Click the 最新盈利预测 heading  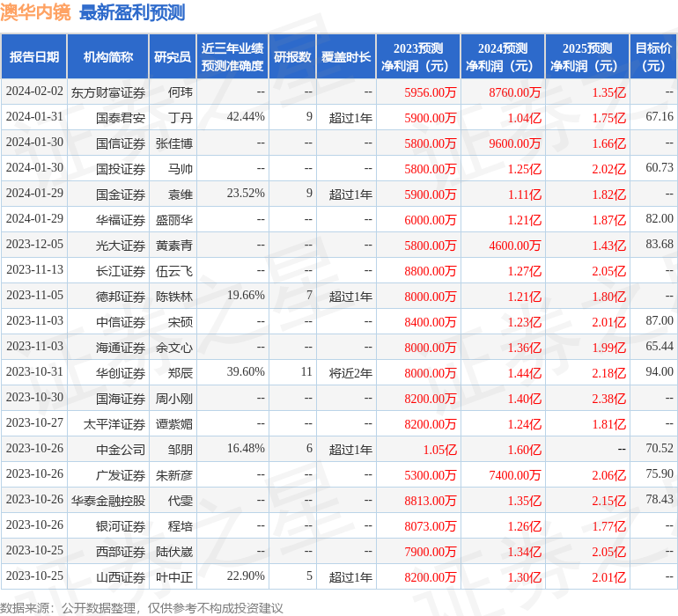coord(132,12)
